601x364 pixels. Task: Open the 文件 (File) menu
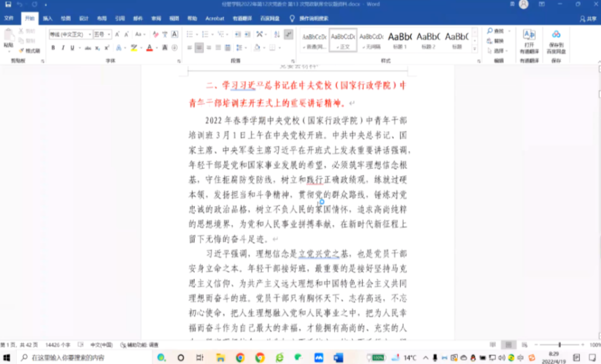[9, 18]
